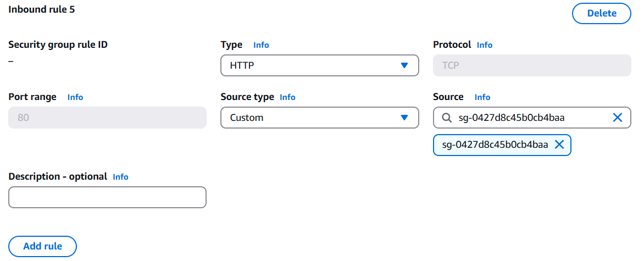
Task: Show Info for Port range
Action: click(x=75, y=97)
